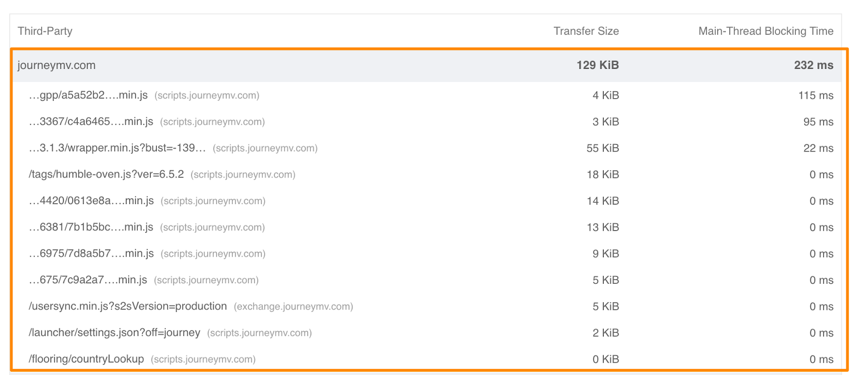
Task: Click the Transfer Size column header
Action: [586, 31]
